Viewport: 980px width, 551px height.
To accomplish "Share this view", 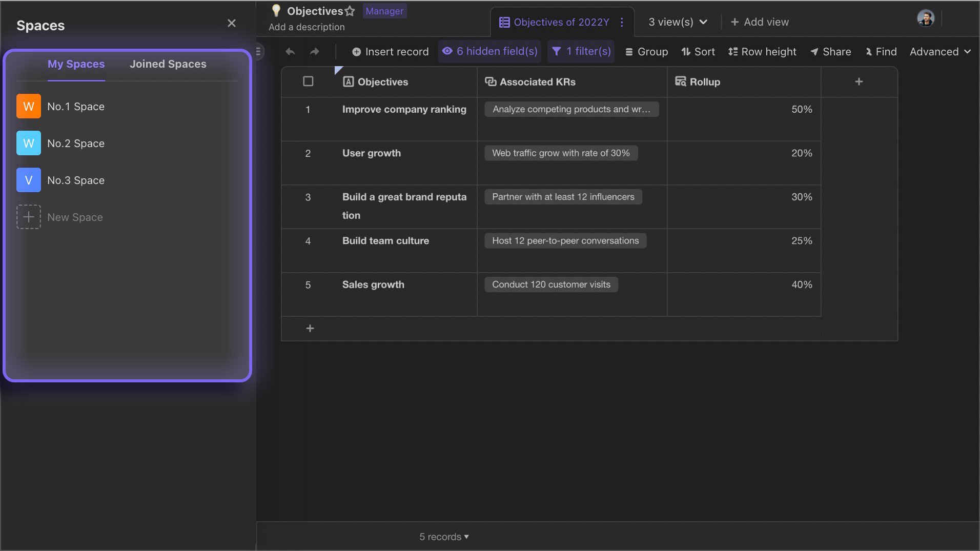I will pyautogui.click(x=830, y=52).
